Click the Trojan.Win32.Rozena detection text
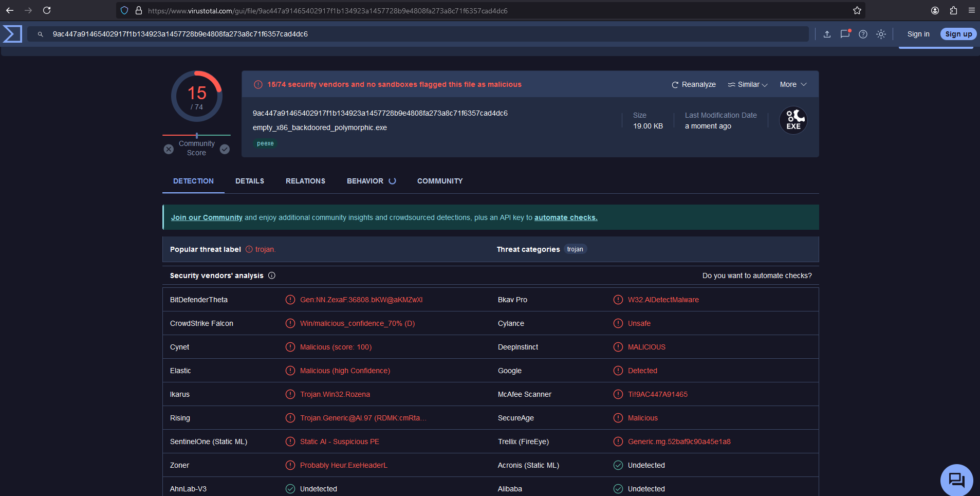980x496 pixels. click(335, 394)
